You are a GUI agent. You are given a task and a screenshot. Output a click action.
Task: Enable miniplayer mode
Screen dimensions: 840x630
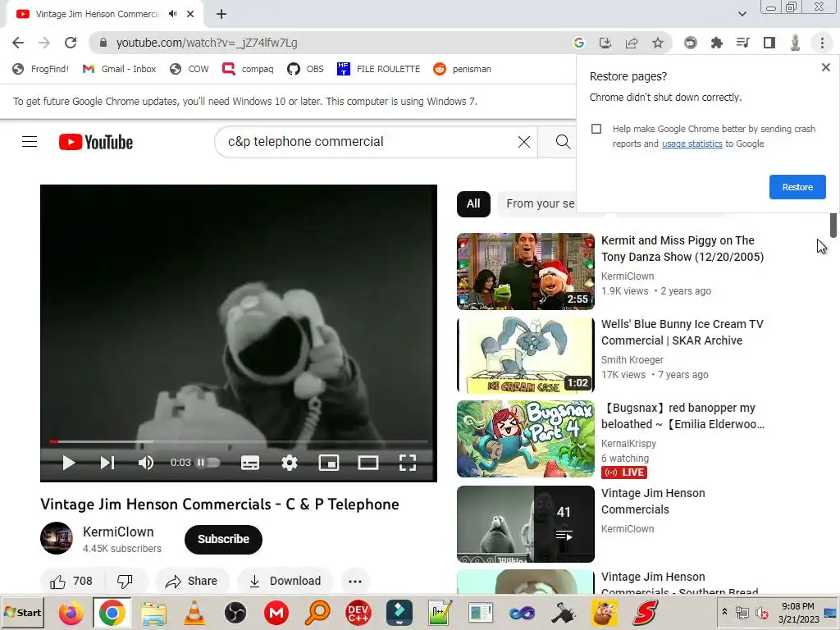(x=329, y=463)
